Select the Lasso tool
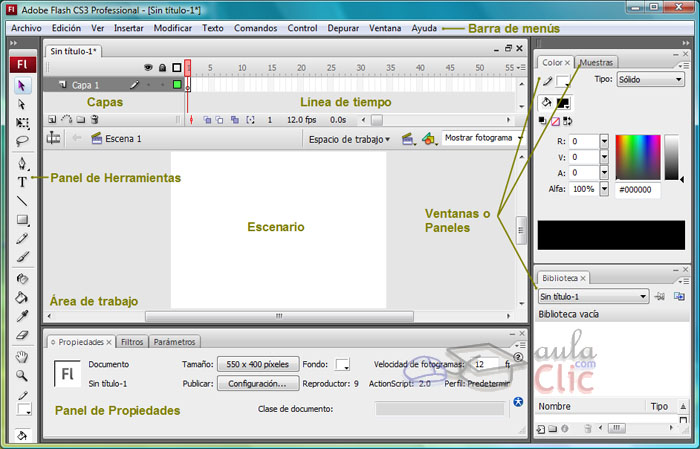This screenshot has height=449, width=700. [22, 141]
